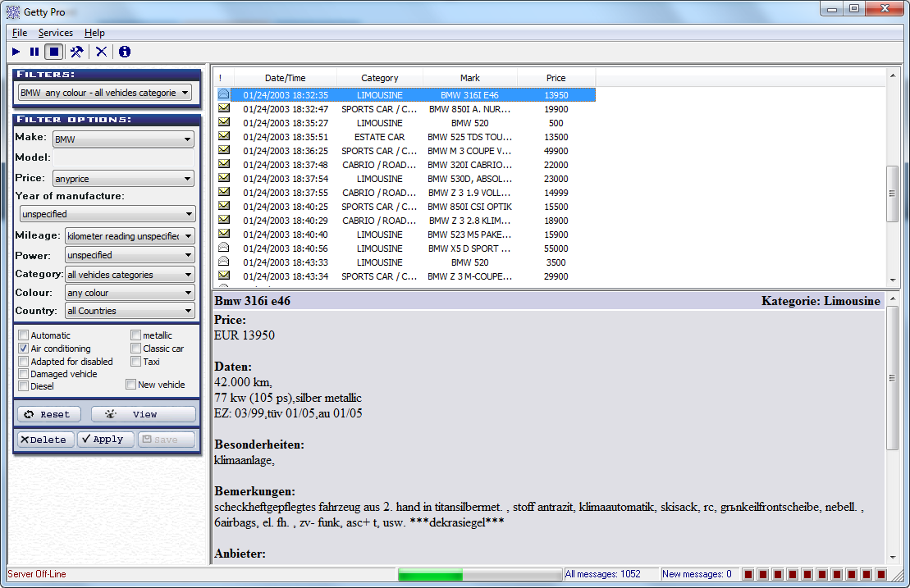Open the Category dropdown in Filter Options

point(130,275)
